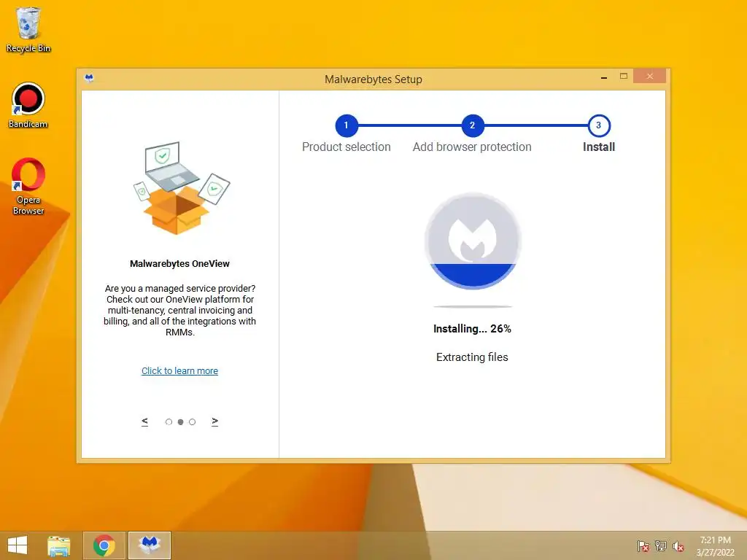Select the Bandicam desktop shortcut

pyautogui.click(x=28, y=105)
